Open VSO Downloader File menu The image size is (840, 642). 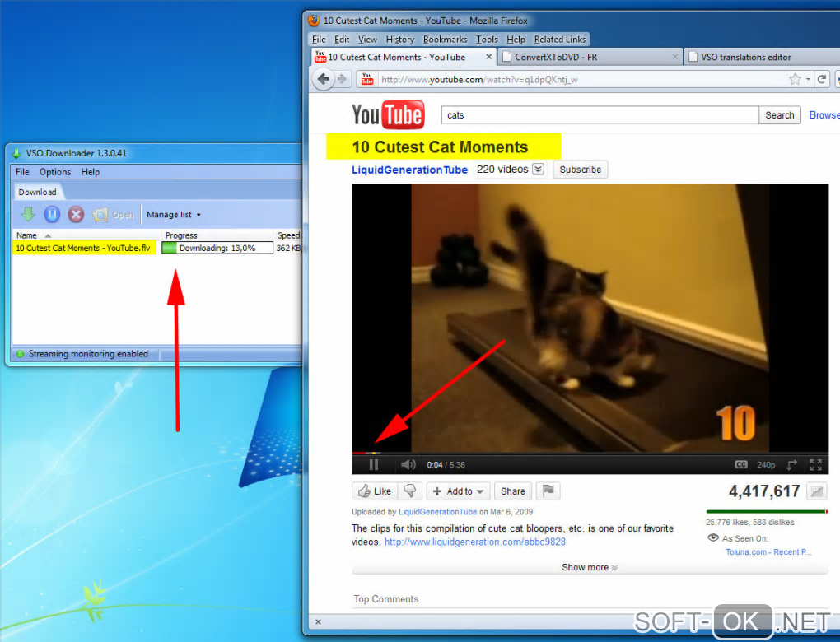pyautogui.click(x=22, y=172)
